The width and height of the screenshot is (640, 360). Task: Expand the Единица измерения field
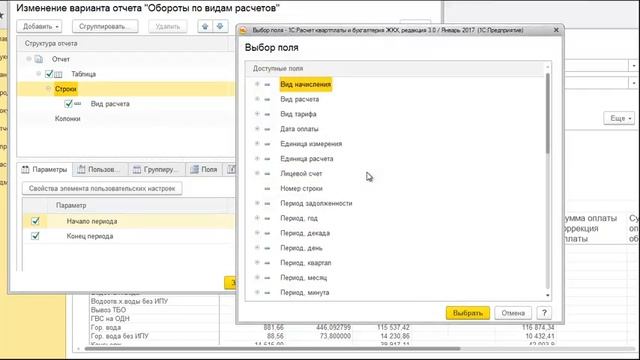coord(257,144)
